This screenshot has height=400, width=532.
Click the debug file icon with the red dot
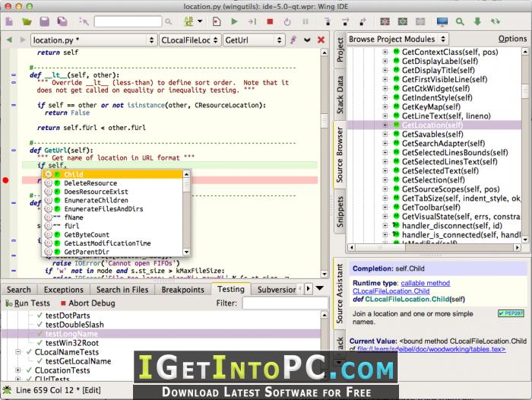217,22
